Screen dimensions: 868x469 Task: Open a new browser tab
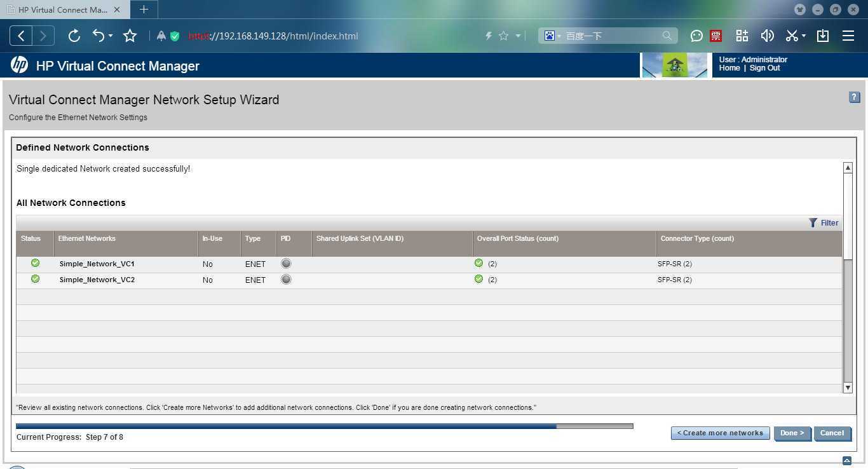point(144,10)
